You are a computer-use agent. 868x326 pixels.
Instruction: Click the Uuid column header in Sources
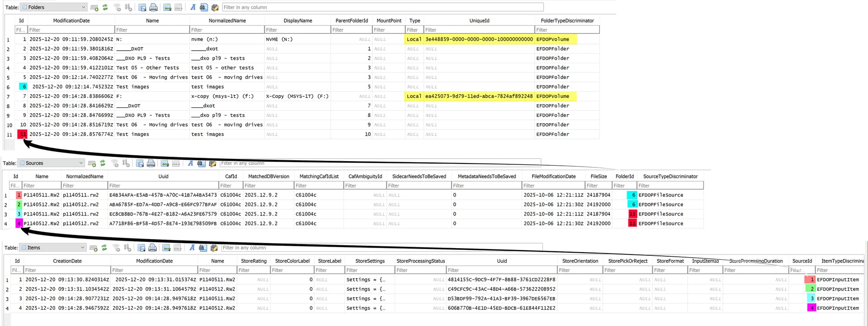tap(163, 176)
